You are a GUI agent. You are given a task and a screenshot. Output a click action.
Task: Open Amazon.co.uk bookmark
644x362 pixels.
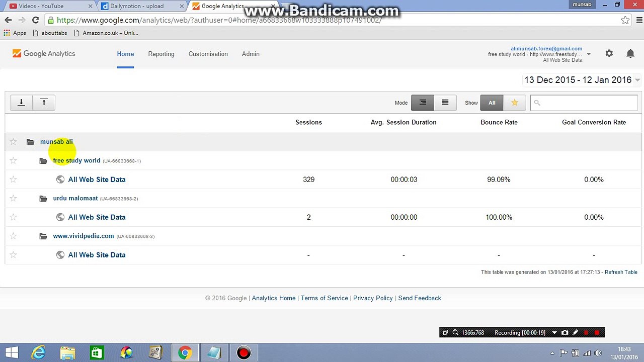click(x=106, y=33)
